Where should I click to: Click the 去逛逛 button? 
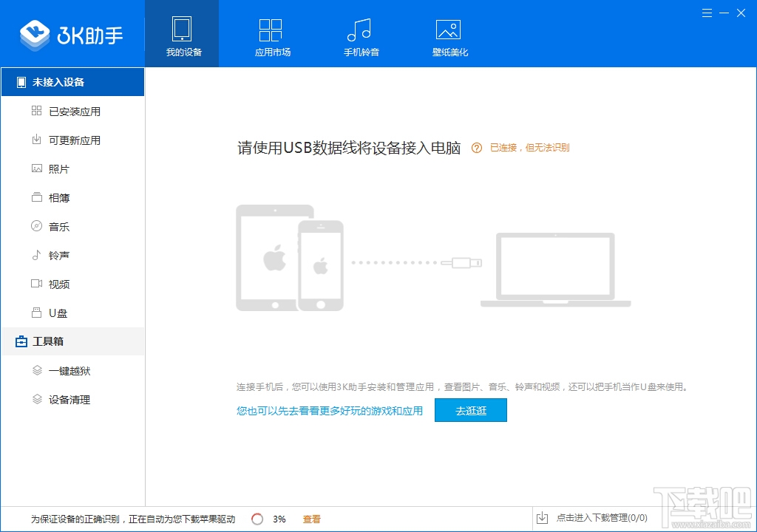tap(471, 410)
